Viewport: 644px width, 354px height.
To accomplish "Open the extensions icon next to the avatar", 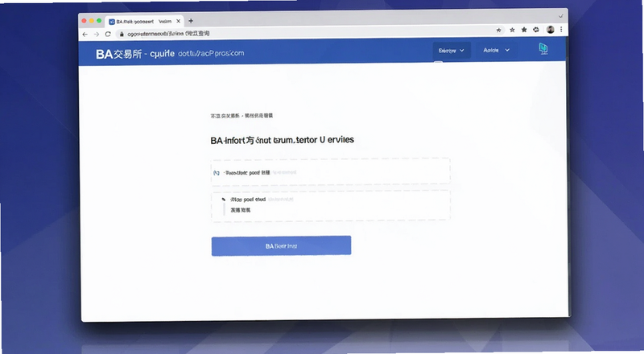I will click(536, 30).
